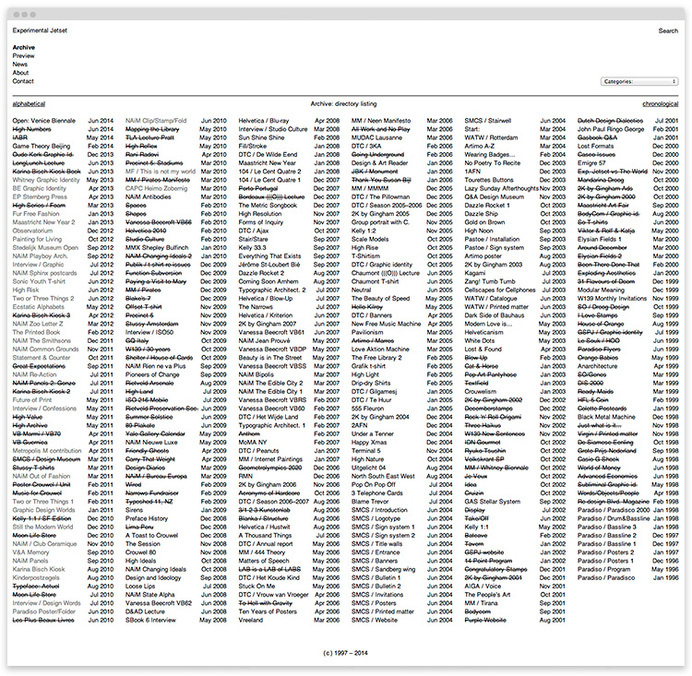This screenshot has height=676, width=692.
Task: Click the Experimental Jetset site title
Action: [40, 30]
